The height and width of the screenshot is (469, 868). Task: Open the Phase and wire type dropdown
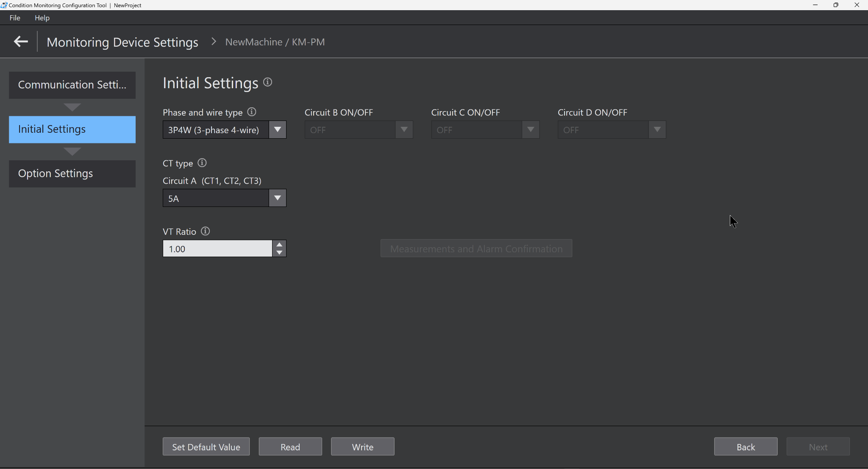(x=278, y=130)
